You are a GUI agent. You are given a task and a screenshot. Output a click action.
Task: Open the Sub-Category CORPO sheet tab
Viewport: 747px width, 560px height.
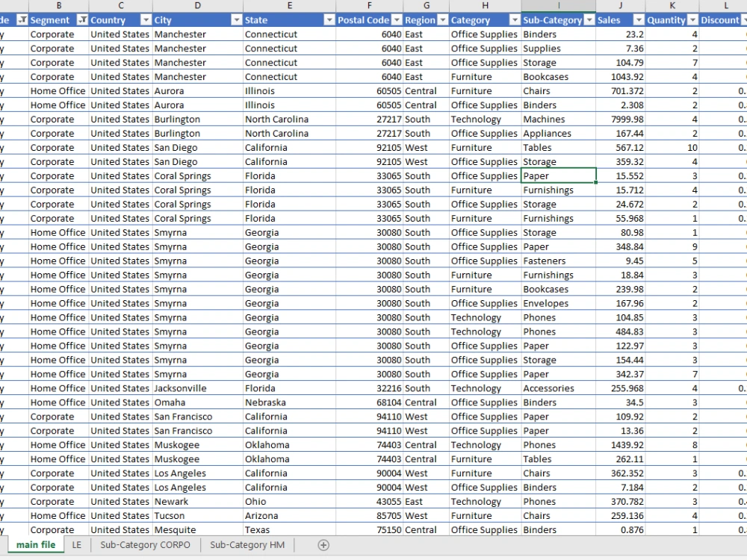pos(145,545)
